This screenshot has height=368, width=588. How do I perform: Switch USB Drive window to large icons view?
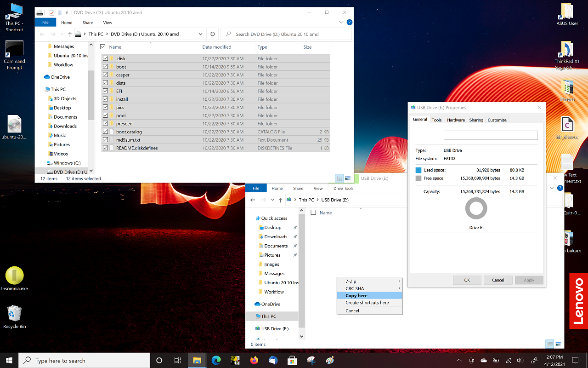[559, 344]
